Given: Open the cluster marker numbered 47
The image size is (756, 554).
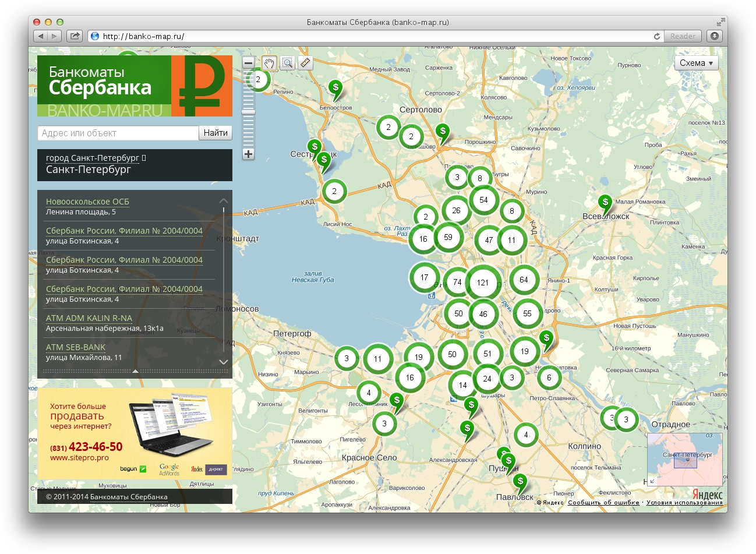Looking at the screenshot, I should (x=489, y=240).
